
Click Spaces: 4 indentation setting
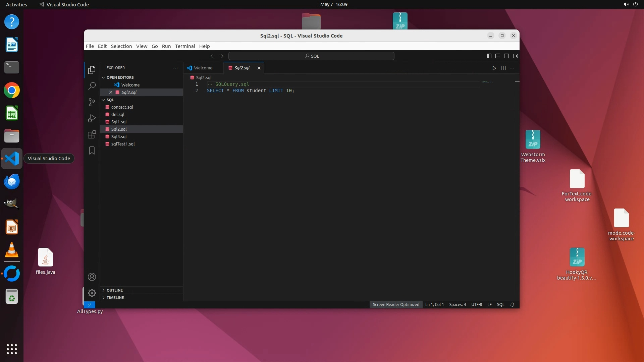(458, 305)
